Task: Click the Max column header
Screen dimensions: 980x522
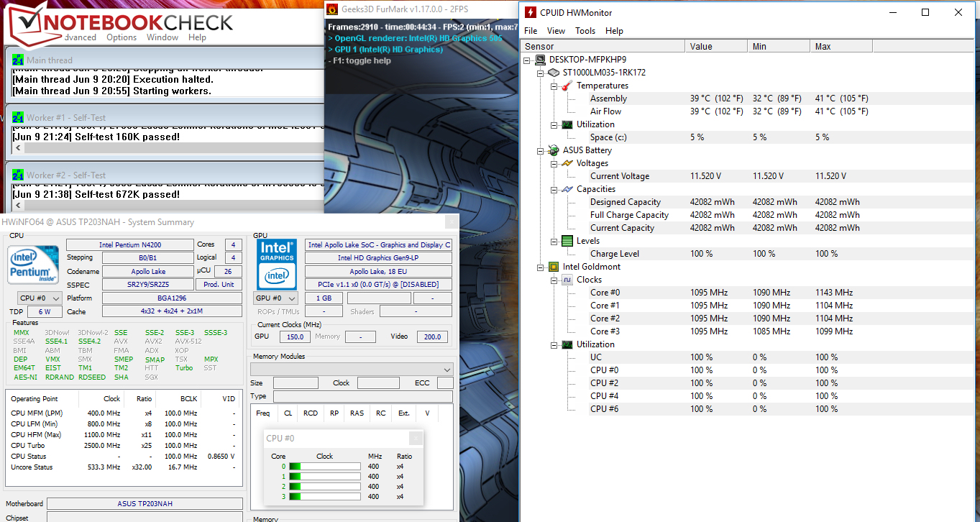Action: coord(841,46)
